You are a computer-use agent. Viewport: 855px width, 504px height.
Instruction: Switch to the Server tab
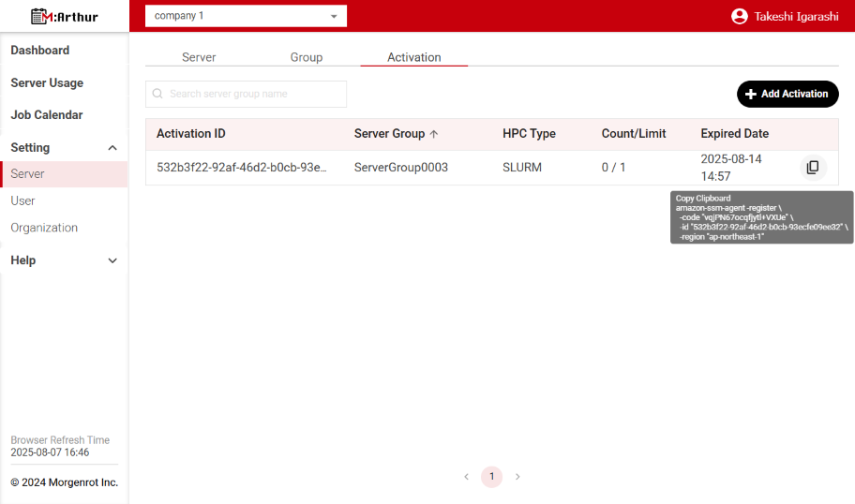(x=199, y=57)
